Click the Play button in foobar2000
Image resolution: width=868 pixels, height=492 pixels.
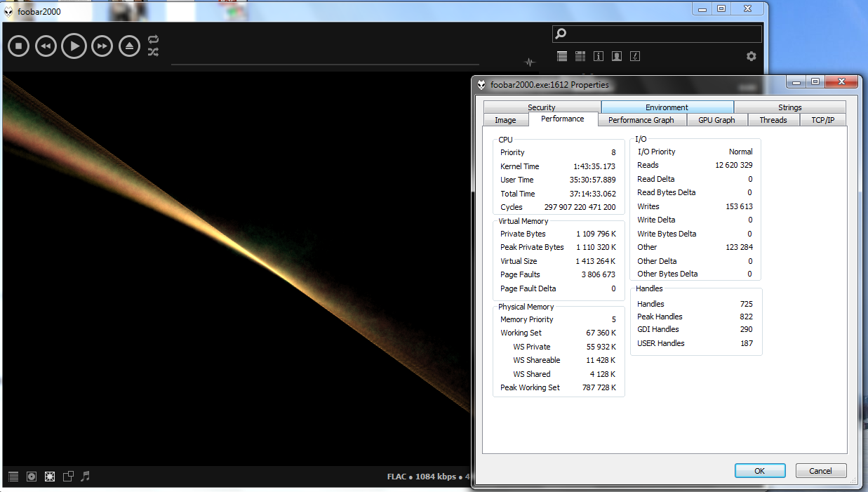(74, 46)
